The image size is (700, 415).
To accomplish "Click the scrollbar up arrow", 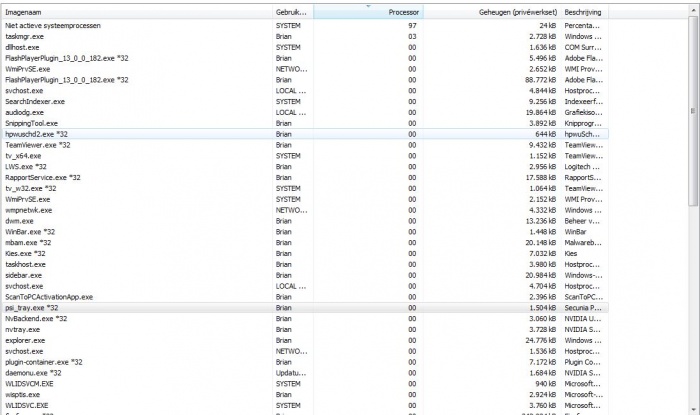I will pos(693,9).
